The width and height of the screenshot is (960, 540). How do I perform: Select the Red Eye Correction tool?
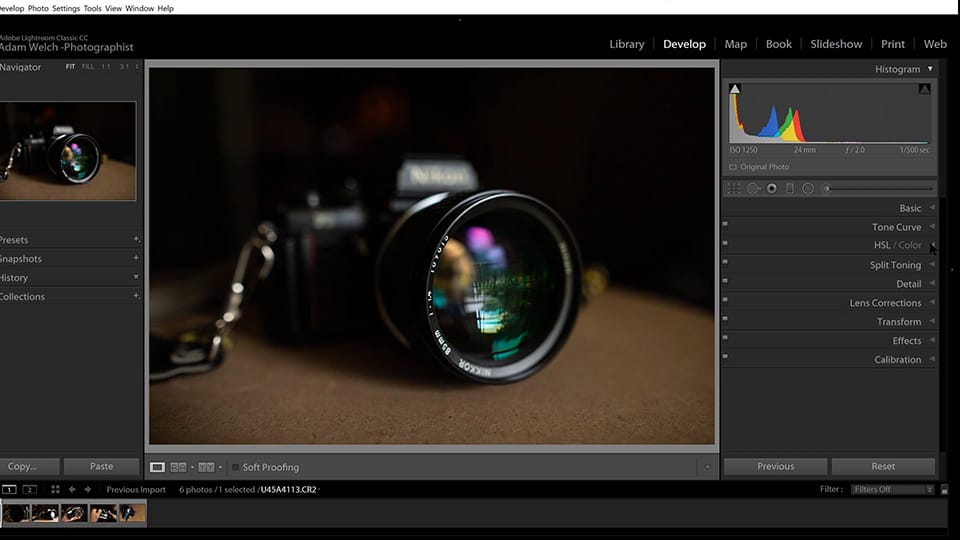pyautogui.click(x=771, y=189)
